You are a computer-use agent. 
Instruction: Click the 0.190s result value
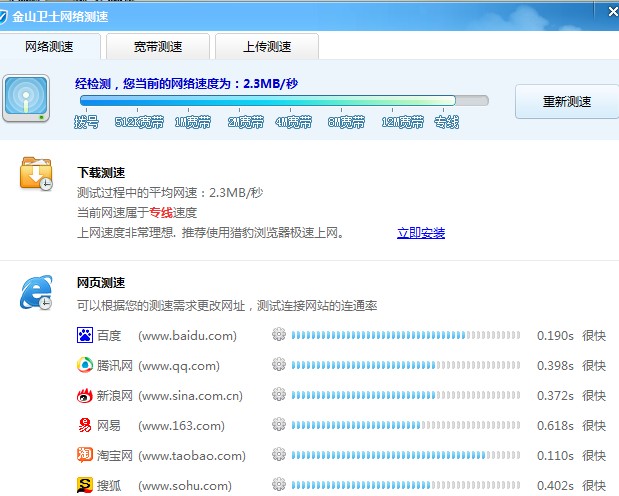point(555,336)
